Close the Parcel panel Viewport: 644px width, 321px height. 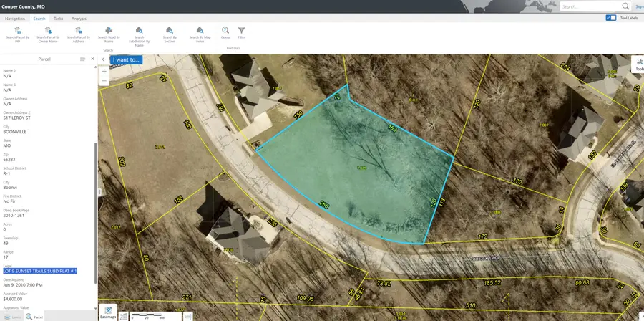(x=92, y=59)
